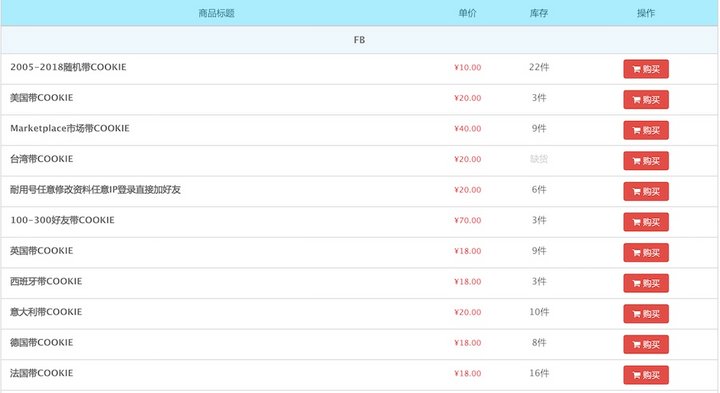Viewport: 720px width, 393px height.
Task: Click 购买 button for 德国带COOKIE
Action: (x=646, y=344)
